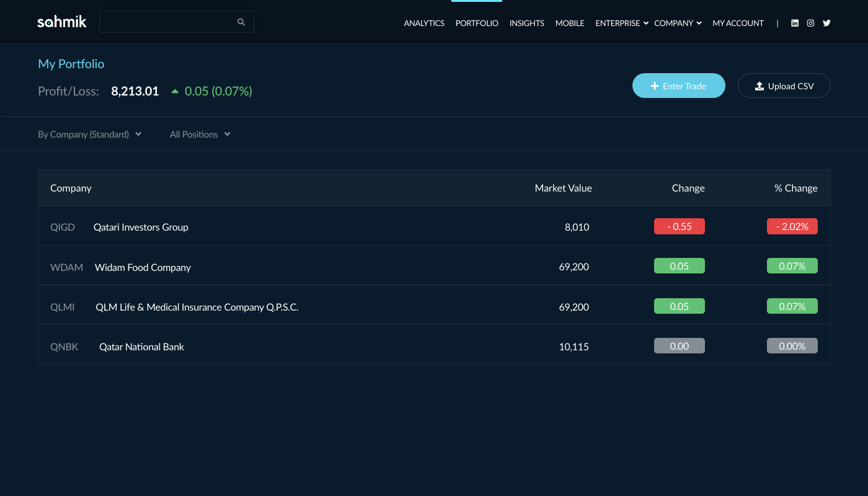Open the LinkedIn icon link
This screenshot has width=868, height=496.
(x=795, y=23)
